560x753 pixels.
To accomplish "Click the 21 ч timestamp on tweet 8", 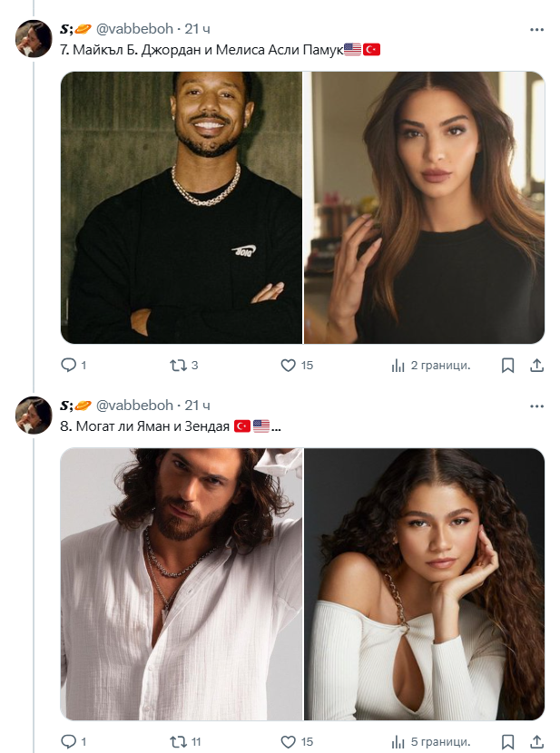I will (x=198, y=405).
